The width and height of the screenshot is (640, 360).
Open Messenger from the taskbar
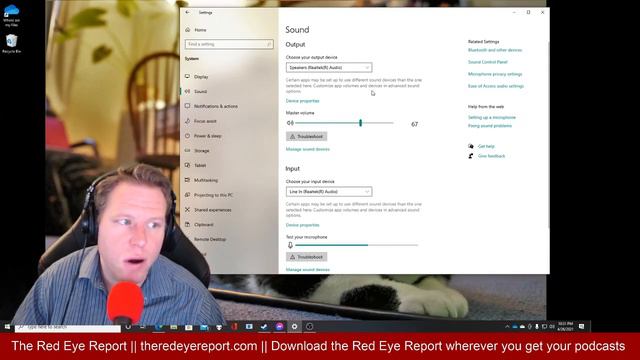click(279, 327)
